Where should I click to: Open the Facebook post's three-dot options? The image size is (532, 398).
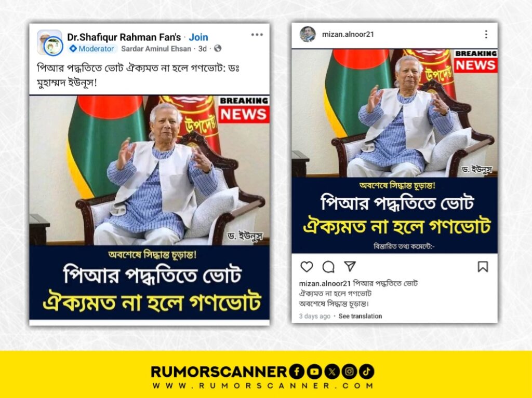pos(257,35)
